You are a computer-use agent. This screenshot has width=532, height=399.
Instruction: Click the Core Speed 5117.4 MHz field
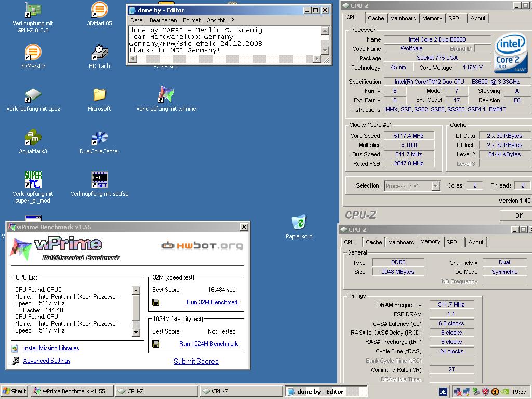(409, 136)
